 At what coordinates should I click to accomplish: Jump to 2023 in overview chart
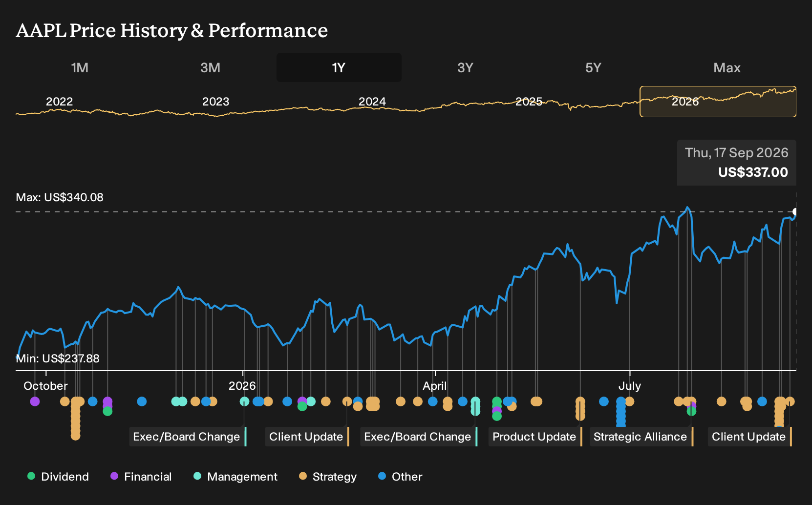pos(215,102)
